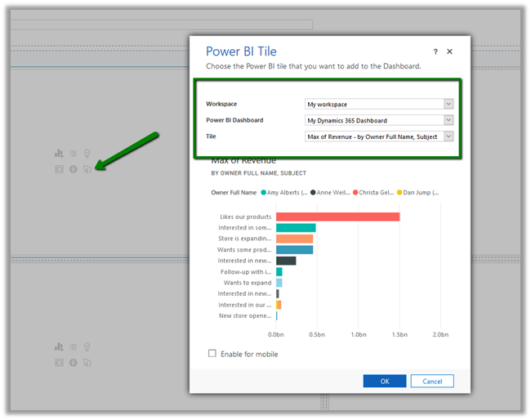Click the insert list icon in upper section
531x420 pixels.
point(73,154)
